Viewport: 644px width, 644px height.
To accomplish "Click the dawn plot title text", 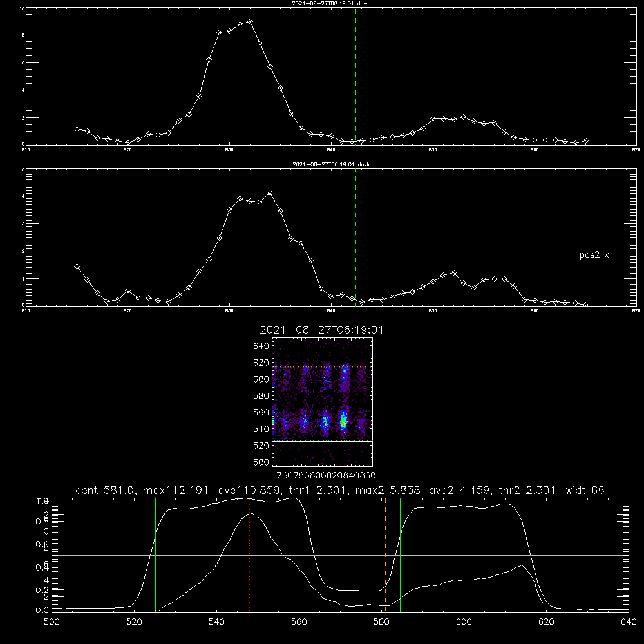I will [331, 3].
